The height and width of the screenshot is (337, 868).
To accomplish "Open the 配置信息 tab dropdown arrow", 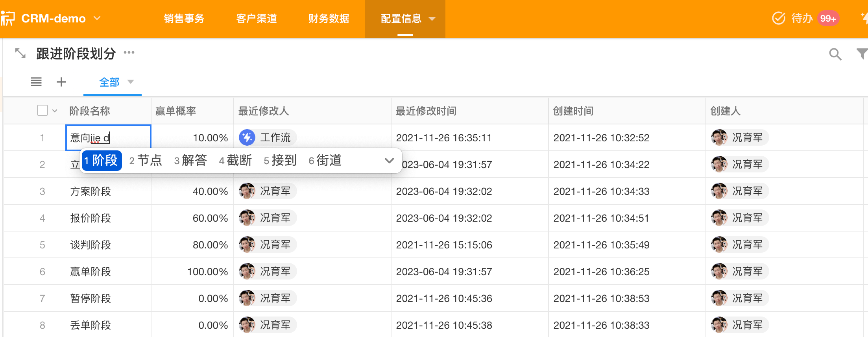I will [x=432, y=19].
